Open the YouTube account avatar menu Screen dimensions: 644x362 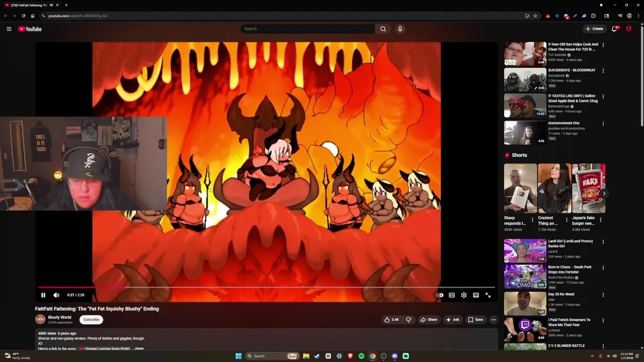point(628,29)
